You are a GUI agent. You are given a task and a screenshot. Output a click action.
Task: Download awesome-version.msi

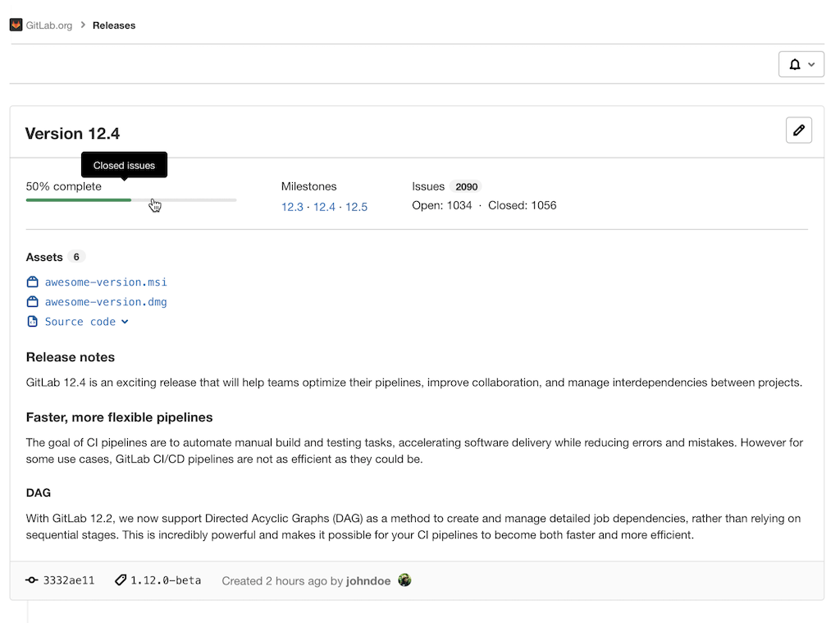pyautogui.click(x=106, y=282)
